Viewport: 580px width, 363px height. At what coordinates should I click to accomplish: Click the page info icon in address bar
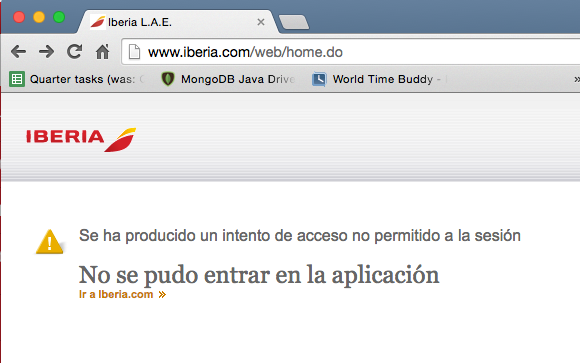(134, 52)
